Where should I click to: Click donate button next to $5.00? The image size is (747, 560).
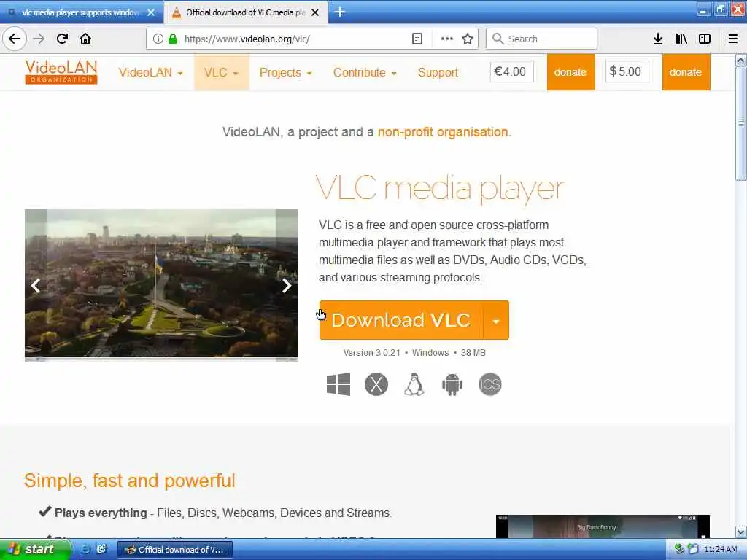[x=686, y=72]
